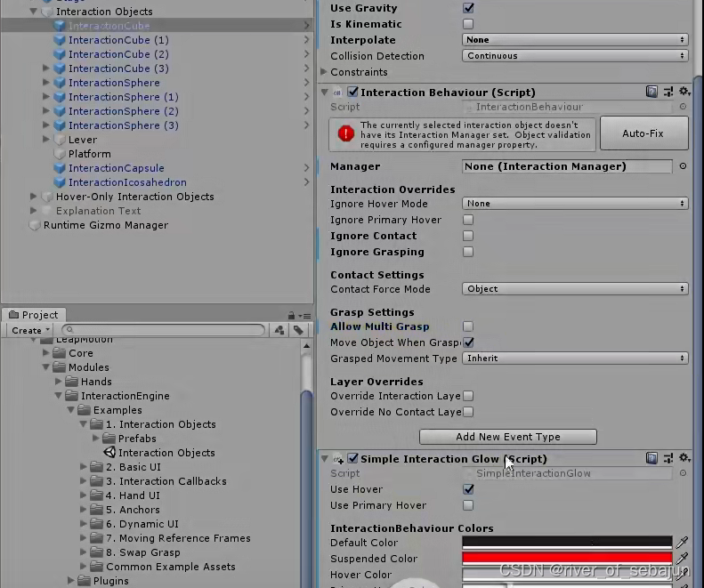This screenshot has width=704, height=588.
Task: Enable Use Primary Hover checkbox
Action: [x=468, y=505]
